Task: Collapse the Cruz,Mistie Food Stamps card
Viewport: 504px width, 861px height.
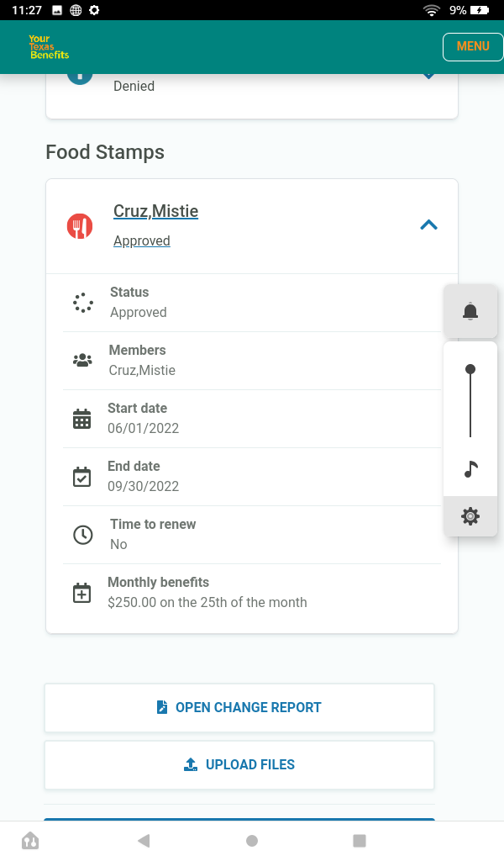Action: pyautogui.click(x=428, y=225)
